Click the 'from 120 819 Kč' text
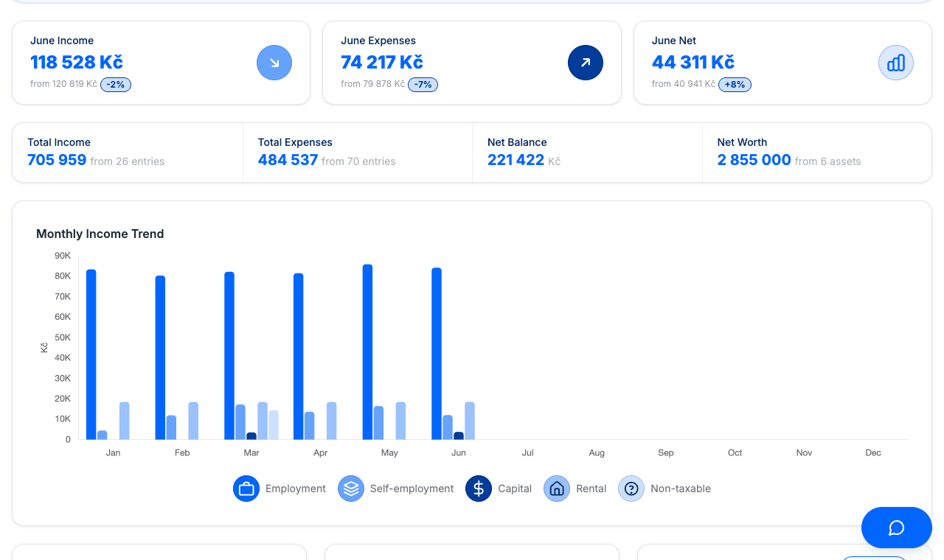The width and height of the screenshot is (944, 560). pyautogui.click(x=63, y=84)
